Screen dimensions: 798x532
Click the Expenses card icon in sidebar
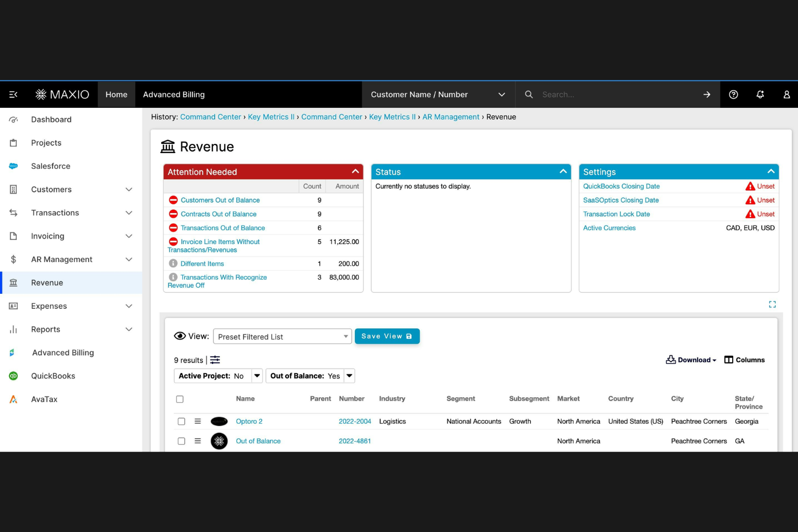click(x=13, y=306)
